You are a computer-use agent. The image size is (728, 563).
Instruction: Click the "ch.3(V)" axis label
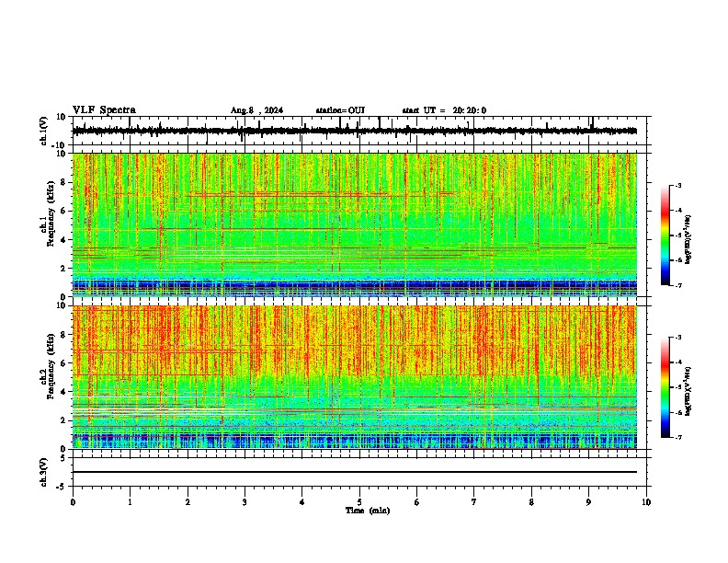(44, 472)
